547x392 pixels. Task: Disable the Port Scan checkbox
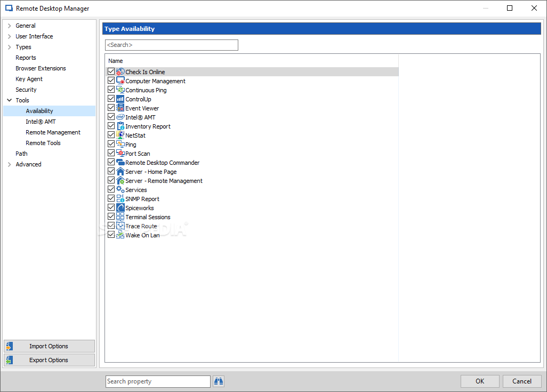(111, 153)
